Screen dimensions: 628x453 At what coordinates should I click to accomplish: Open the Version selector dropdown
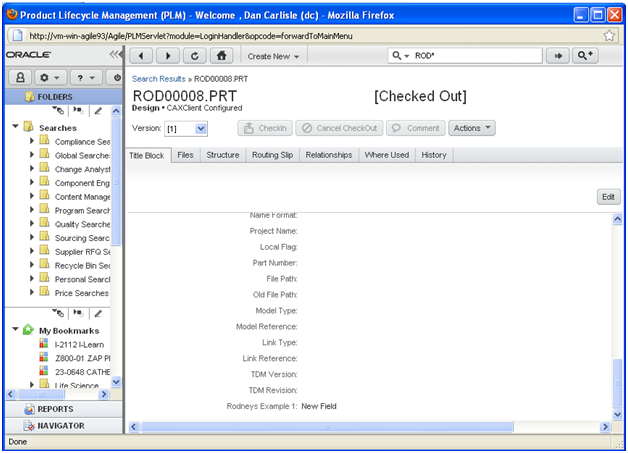click(201, 129)
